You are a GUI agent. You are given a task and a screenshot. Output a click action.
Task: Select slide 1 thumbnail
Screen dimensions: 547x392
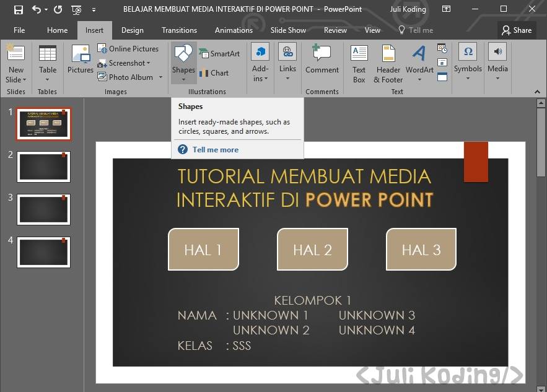pyautogui.click(x=43, y=124)
